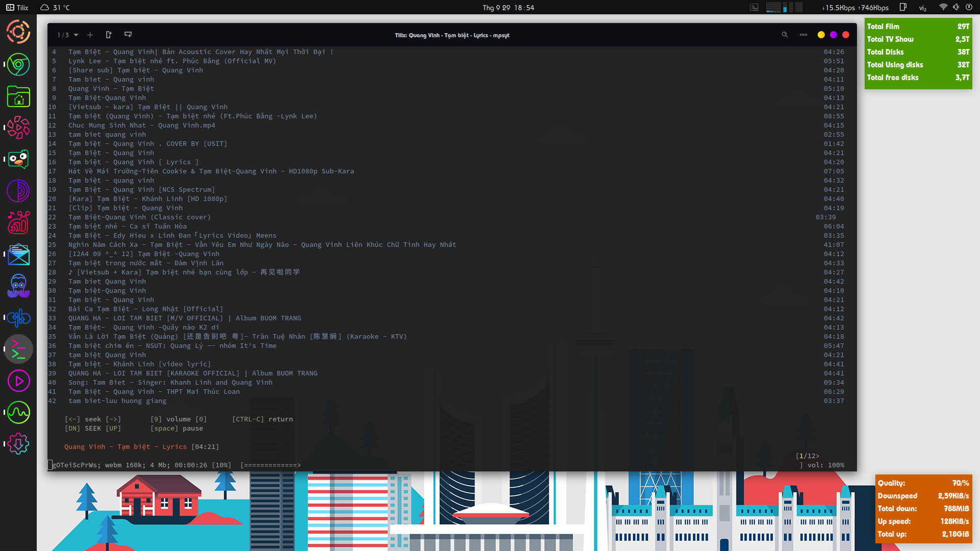Open the pink media player dock icon
Image resolution: width=980 pixels, height=551 pixels.
(x=18, y=381)
